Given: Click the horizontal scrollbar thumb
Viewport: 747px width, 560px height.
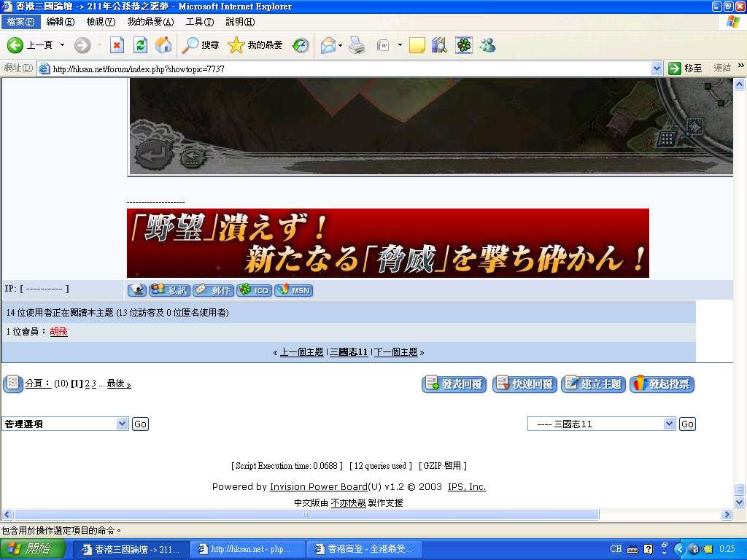Looking at the screenshot, I should point(306,514).
